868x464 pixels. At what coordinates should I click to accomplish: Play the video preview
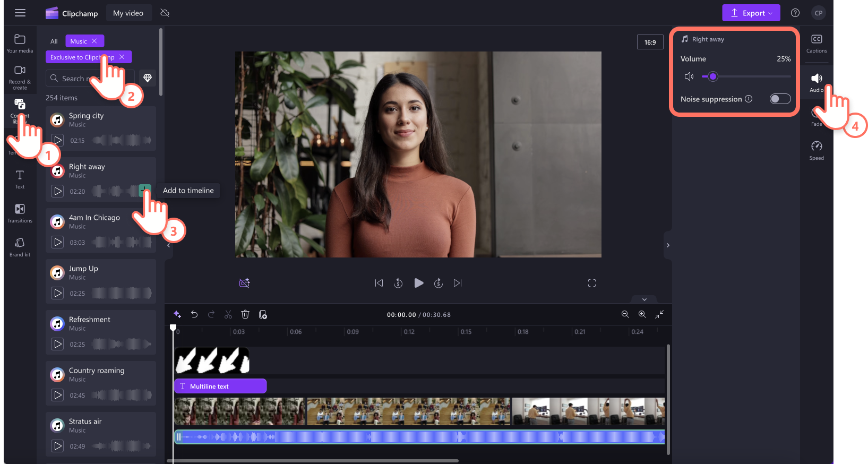418,283
